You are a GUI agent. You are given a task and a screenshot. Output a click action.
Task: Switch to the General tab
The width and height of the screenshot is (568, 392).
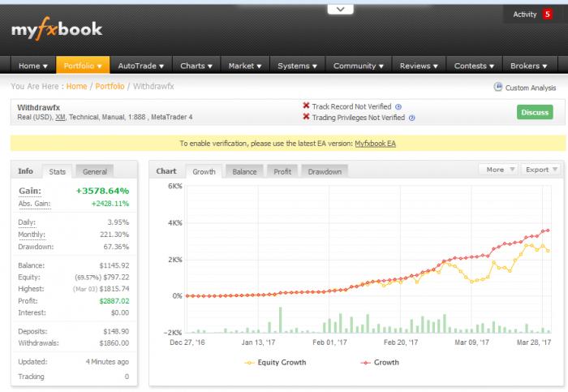(95, 172)
